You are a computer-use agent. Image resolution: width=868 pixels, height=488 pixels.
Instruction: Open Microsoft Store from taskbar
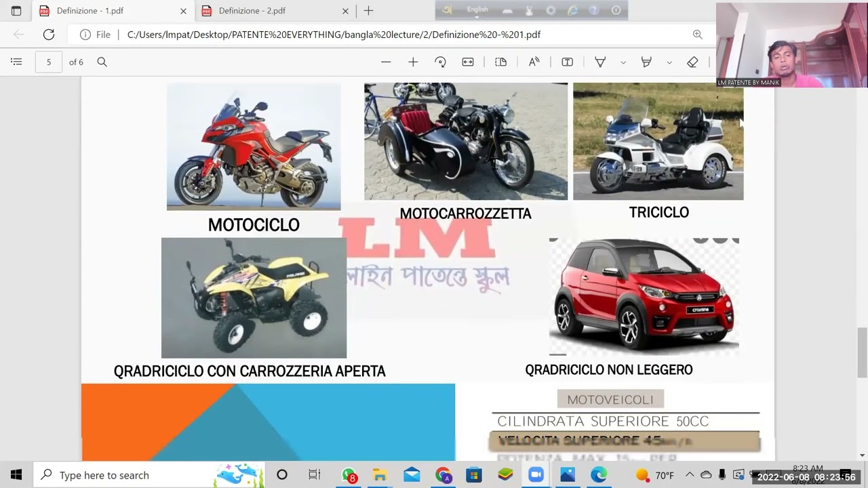pyautogui.click(x=474, y=475)
